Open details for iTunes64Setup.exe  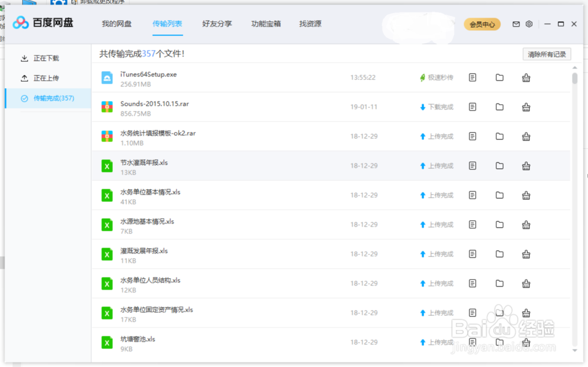pyautogui.click(x=473, y=77)
